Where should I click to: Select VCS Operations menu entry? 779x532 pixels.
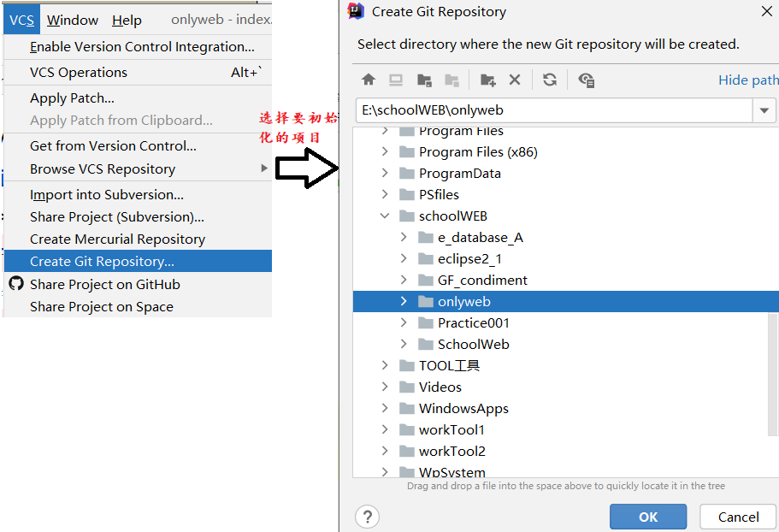click(x=138, y=73)
